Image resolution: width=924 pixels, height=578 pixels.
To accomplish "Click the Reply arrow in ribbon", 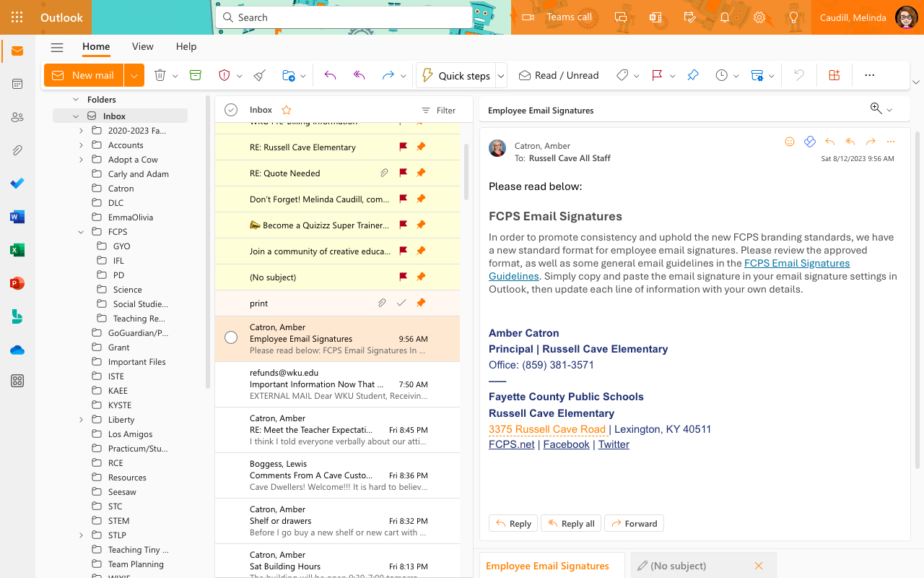I will (330, 75).
